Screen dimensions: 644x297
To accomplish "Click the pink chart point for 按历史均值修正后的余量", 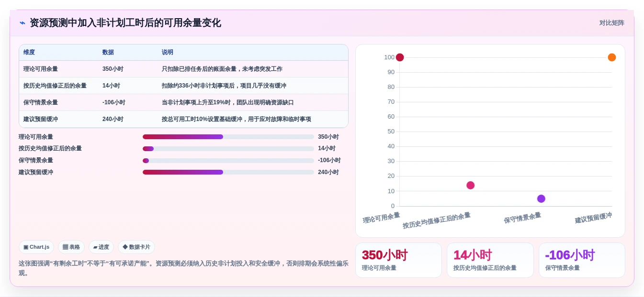I will (471, 186).
